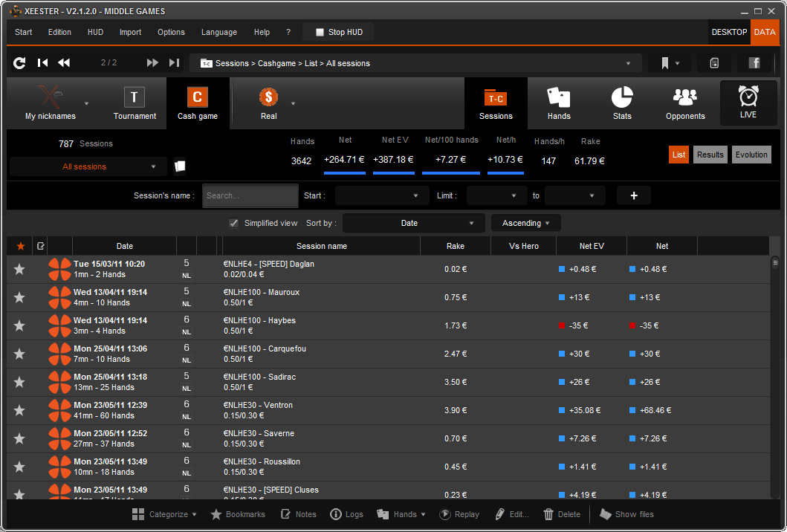Viewport: 787px width, 532px height.
Task: Open the Facebook share icon
Action: coord(754,63)
